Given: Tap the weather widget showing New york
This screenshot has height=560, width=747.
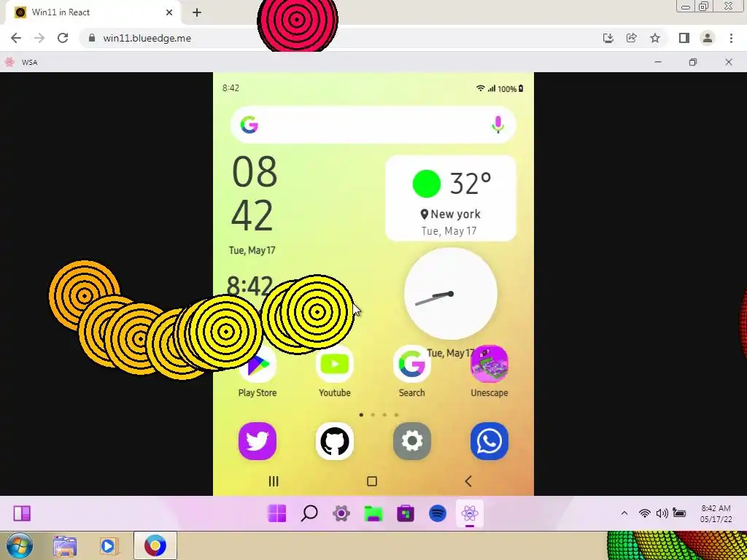Looking at the screenshot, I should coord(451,198).
